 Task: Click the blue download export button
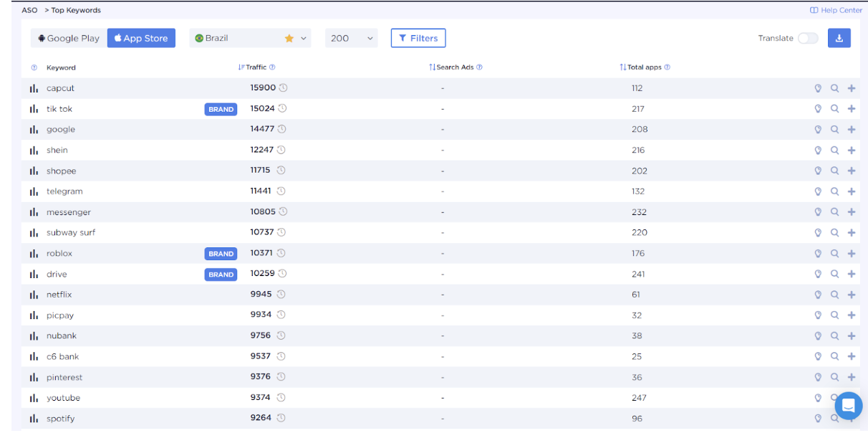[x=839, y=38]
